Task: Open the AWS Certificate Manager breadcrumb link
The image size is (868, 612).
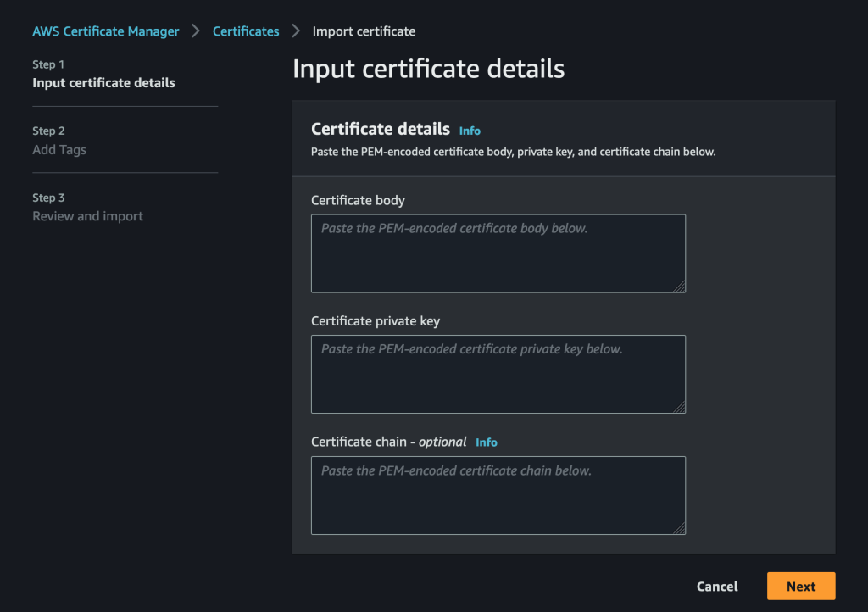Action: (x=105, y=31)
